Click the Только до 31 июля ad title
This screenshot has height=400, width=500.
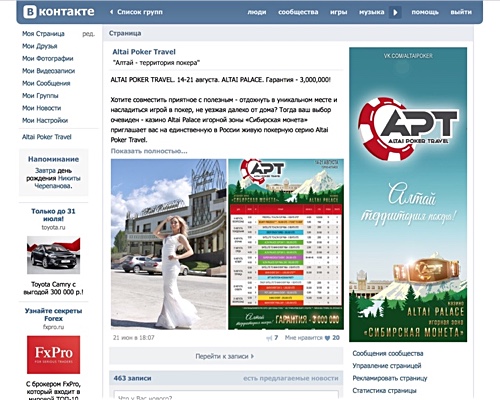pos(53,215)
